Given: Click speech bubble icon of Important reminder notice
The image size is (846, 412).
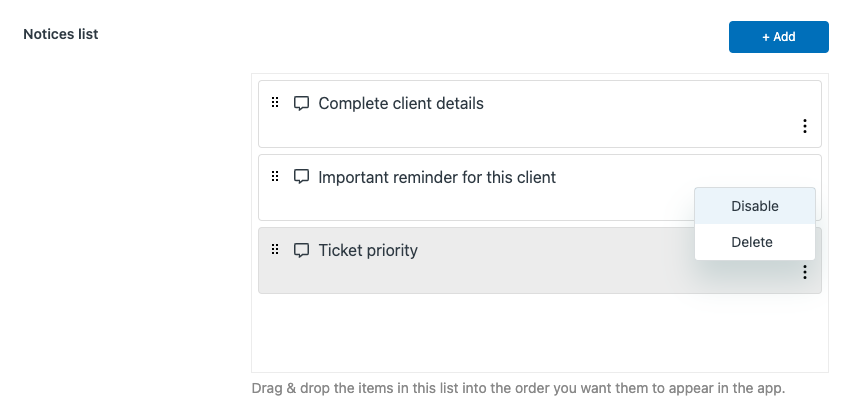Looking at the screenshot, I should [x=301, y=177].
